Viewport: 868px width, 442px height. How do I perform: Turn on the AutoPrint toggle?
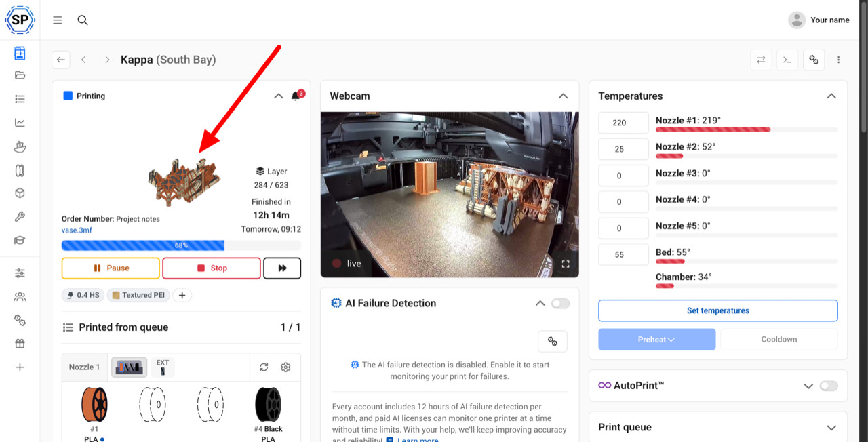tap(829, 386)
